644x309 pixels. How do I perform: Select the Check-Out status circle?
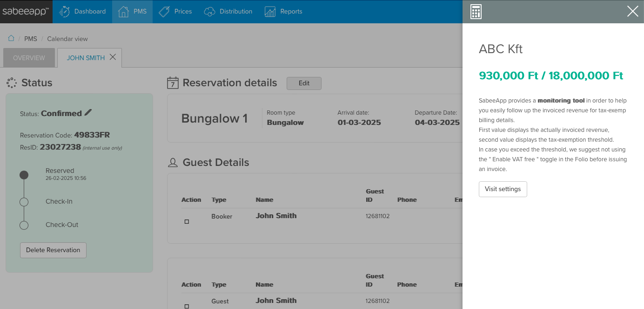pyautogui.click(x=24, y=225)
